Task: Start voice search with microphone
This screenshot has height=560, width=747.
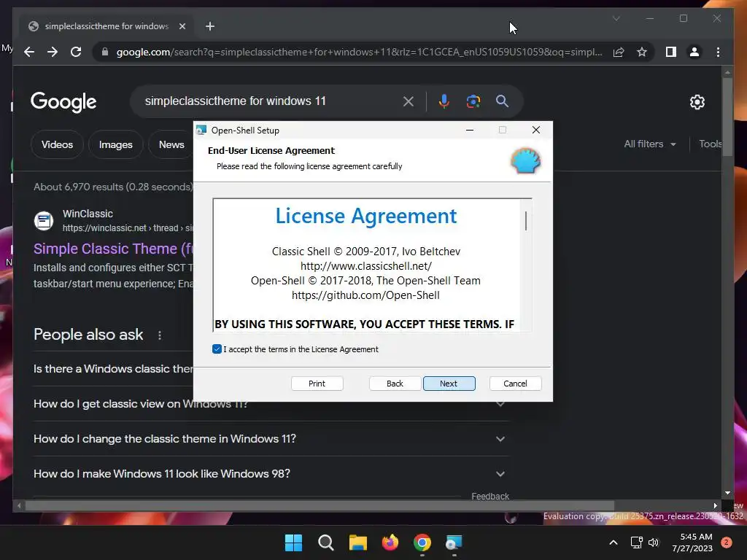Action: coord(444,101)
